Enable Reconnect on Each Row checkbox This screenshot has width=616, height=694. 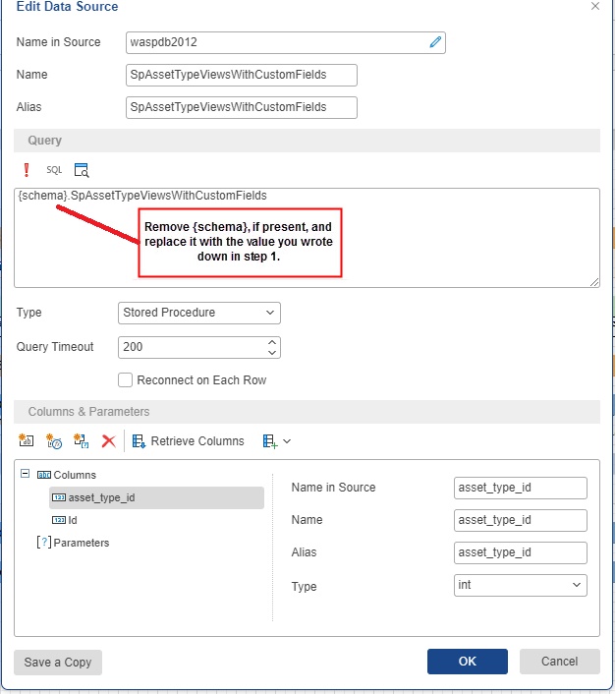click(126, 380)
